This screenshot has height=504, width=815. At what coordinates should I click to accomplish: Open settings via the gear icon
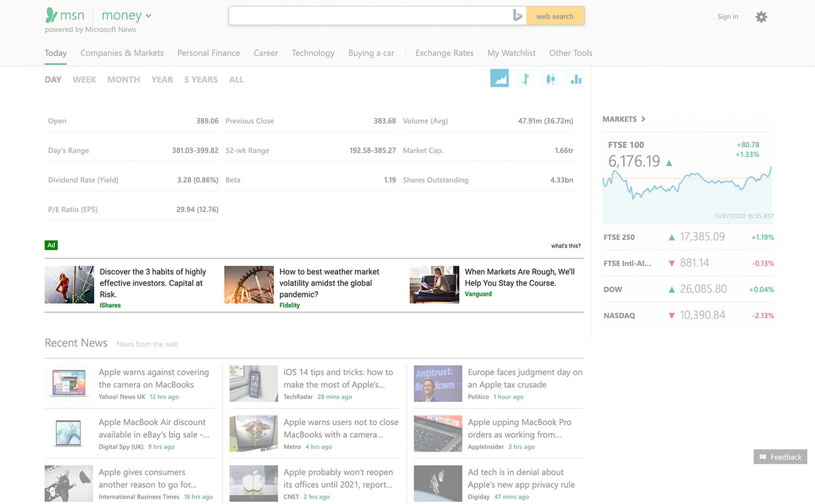(x=761, y=17)
